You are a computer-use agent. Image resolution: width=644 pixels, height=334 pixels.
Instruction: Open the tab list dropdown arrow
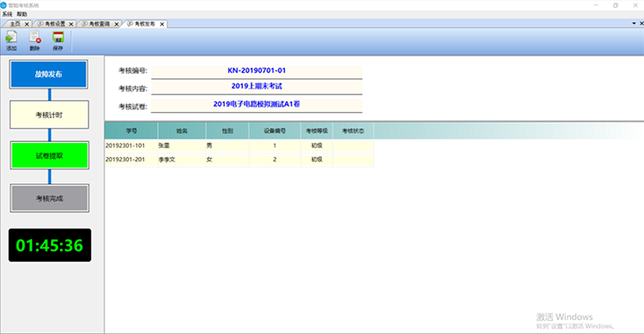(x=634, y=24)
